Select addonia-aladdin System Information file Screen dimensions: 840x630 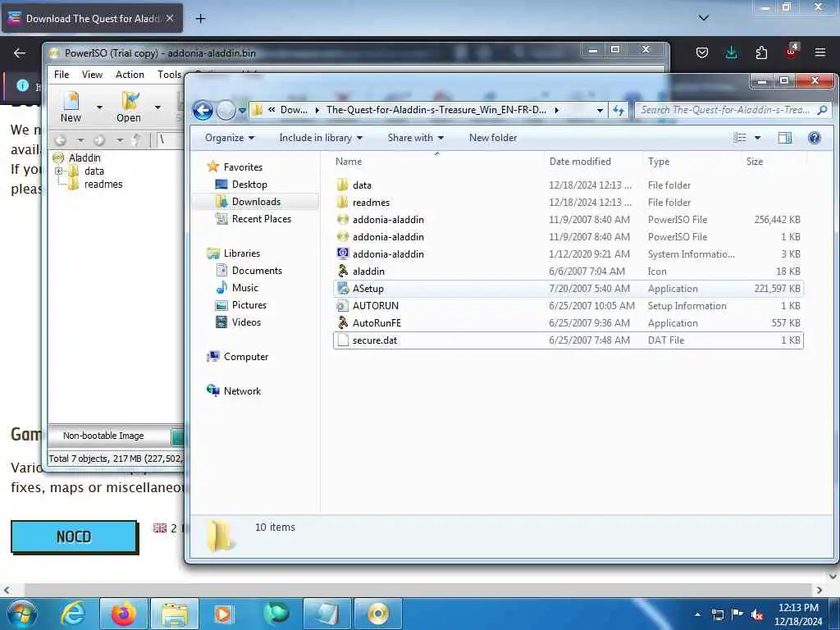click(568, 254)
